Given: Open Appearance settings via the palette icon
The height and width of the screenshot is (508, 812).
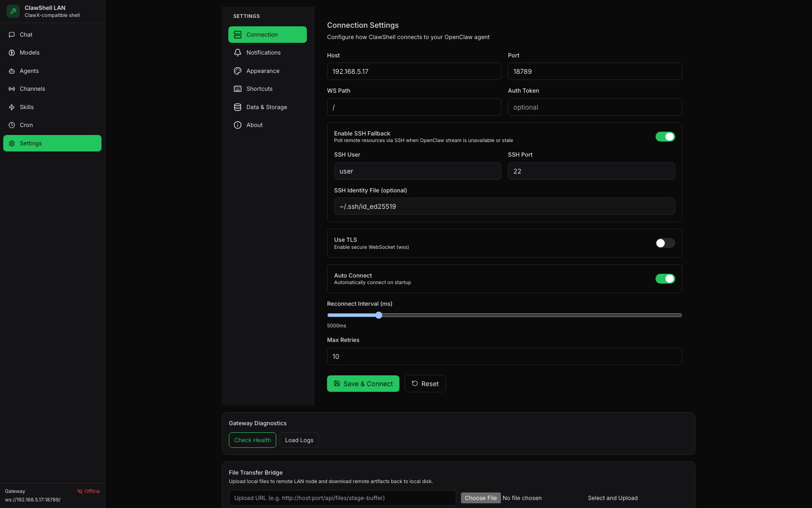Looking at the screenshot, I should coord(237,71).
